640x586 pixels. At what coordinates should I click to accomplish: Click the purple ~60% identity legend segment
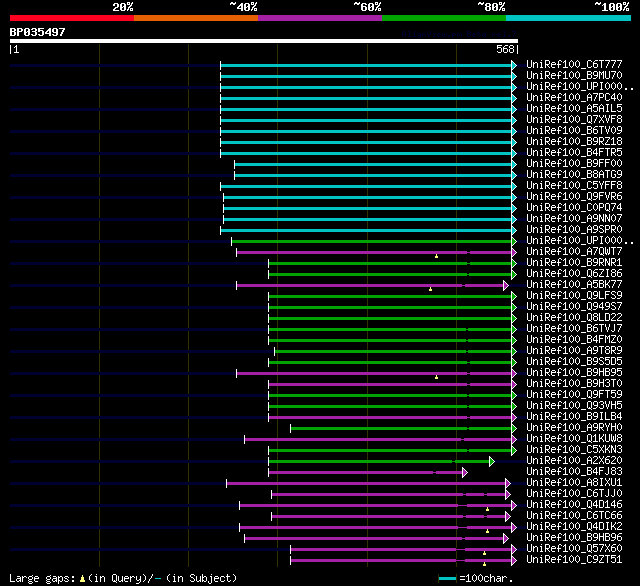320,18
